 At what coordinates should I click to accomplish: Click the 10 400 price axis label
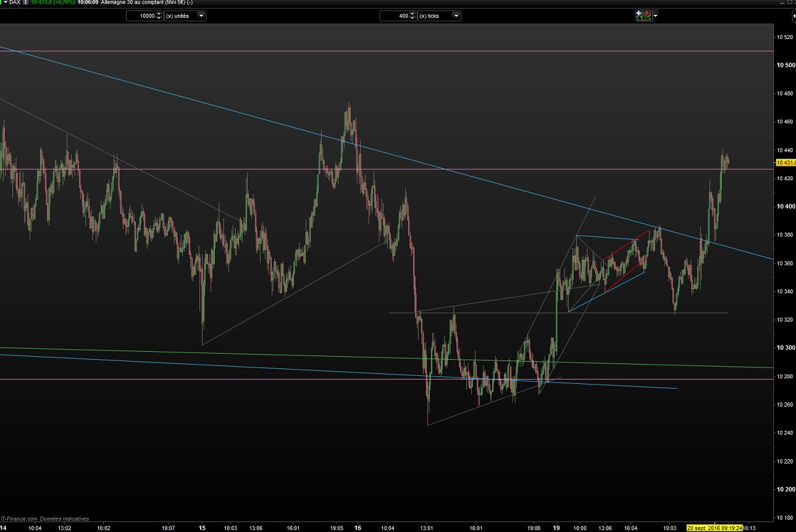786,206
